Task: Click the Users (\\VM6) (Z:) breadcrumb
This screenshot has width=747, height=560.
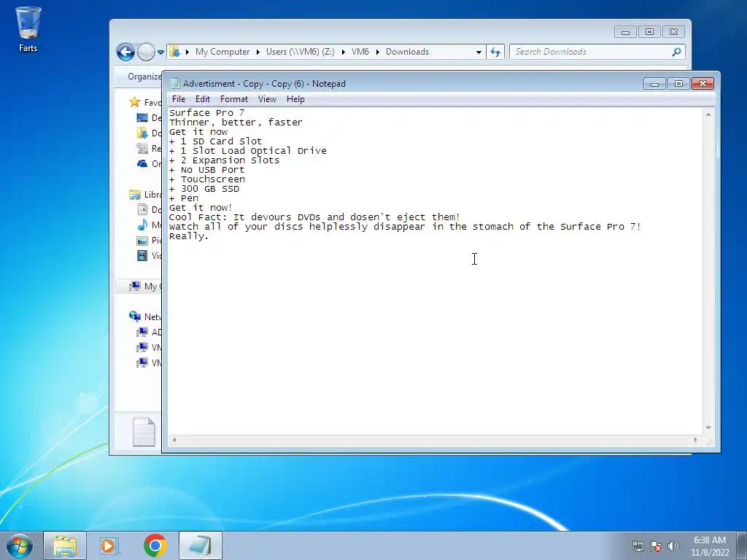Action: tap(300, 52)
